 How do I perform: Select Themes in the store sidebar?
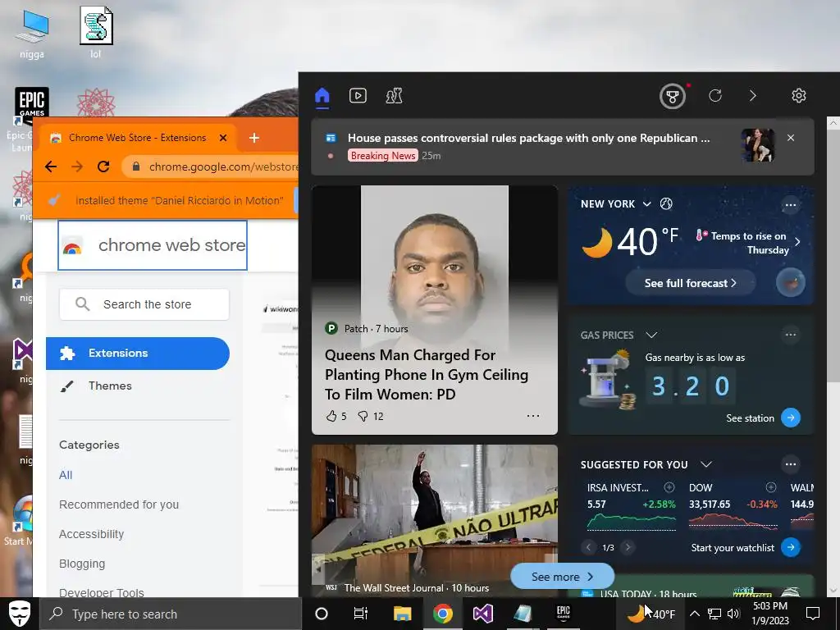coord(110,386)
